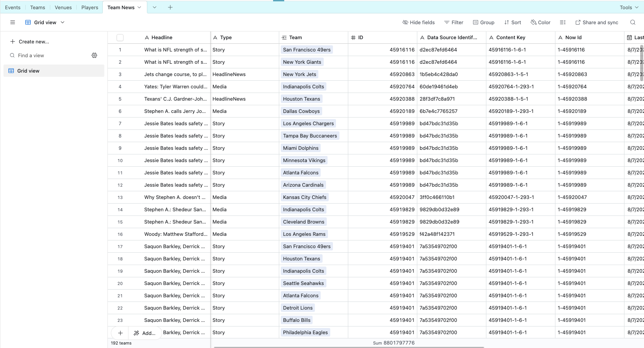The width and height of the screenshot is (644, 348).
Task: Open view settings gear icon
Action: coord(94,55)
